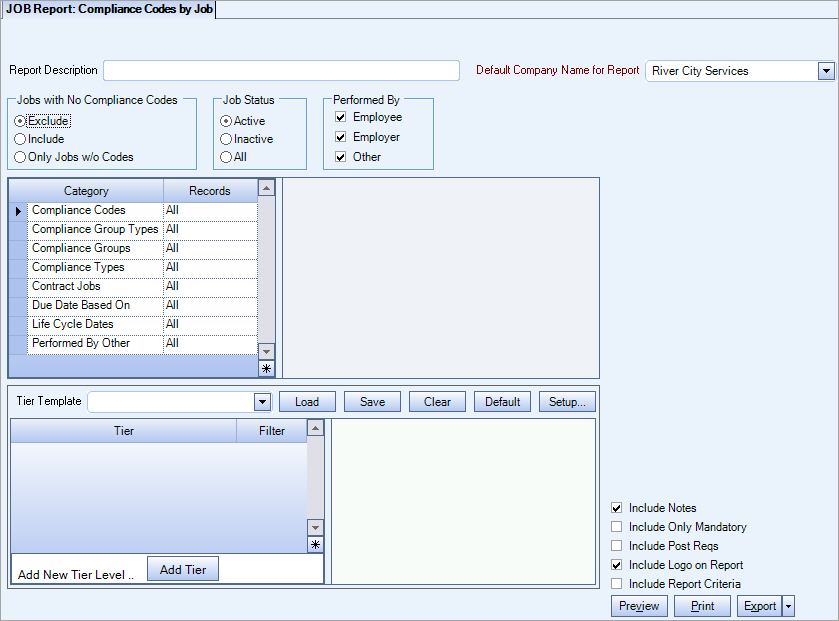The height and width of the screenshot is (621, 839).
Task: Click the Add Tier button
Action: tap(182, 568)
